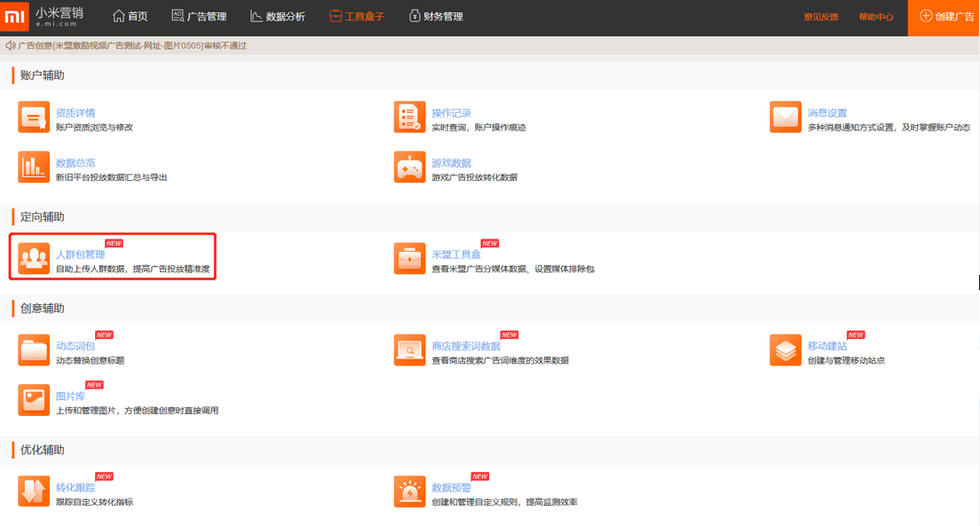Open the 转化跟踪 arrows icon
The width and height of the screenshot is (980, 526).
34,491
